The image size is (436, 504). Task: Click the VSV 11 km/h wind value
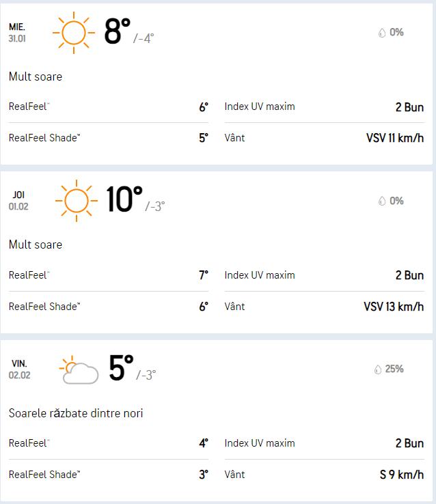point(394,138)
